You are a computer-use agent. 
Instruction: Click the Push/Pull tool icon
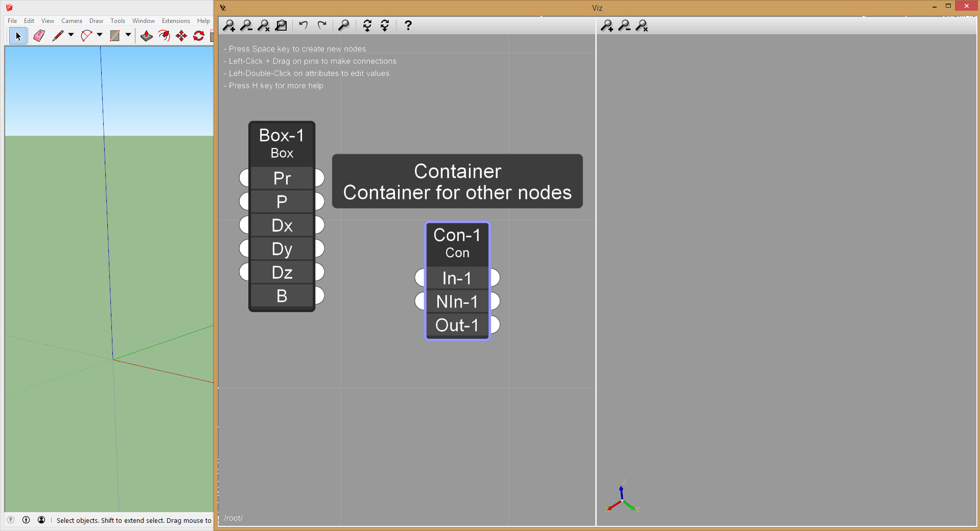tap(147, 36)
